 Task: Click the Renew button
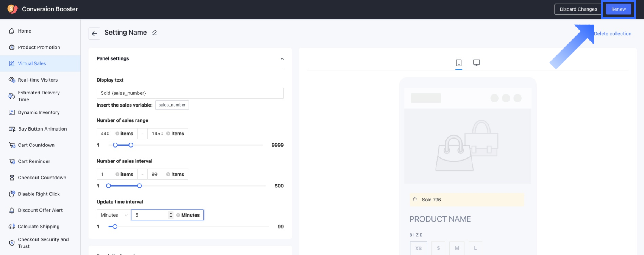pyautogui.click(x=619, y=9)
